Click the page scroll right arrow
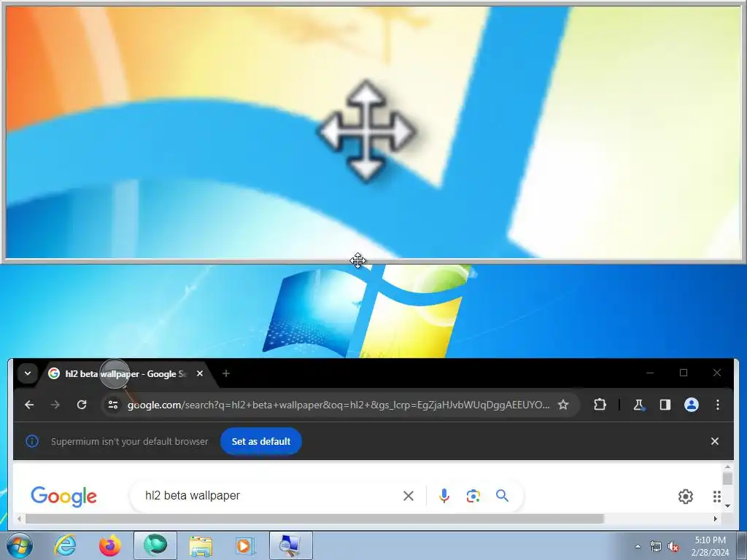 716,518
